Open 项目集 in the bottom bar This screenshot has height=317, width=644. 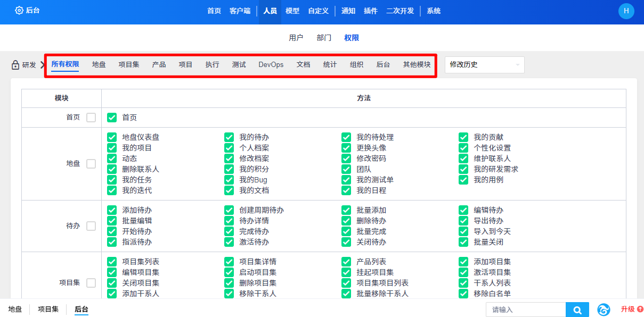tap(48, 309)
